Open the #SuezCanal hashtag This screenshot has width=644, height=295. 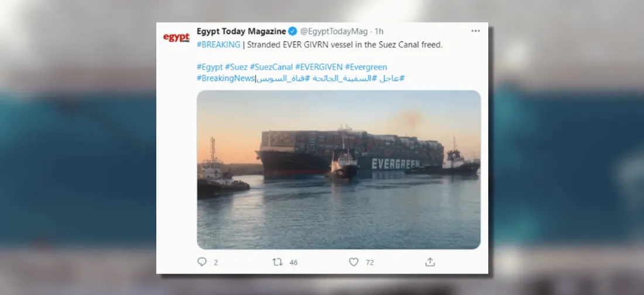[271, 67]
